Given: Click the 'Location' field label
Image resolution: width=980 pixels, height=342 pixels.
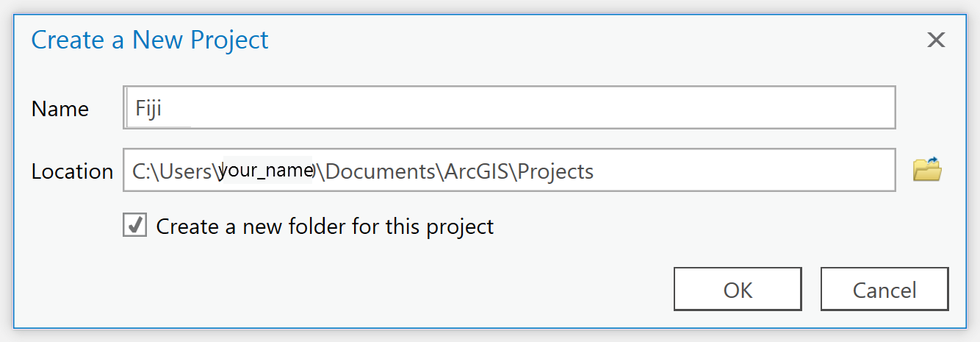Looking at the screenshot, I should [x=71, y=171].
